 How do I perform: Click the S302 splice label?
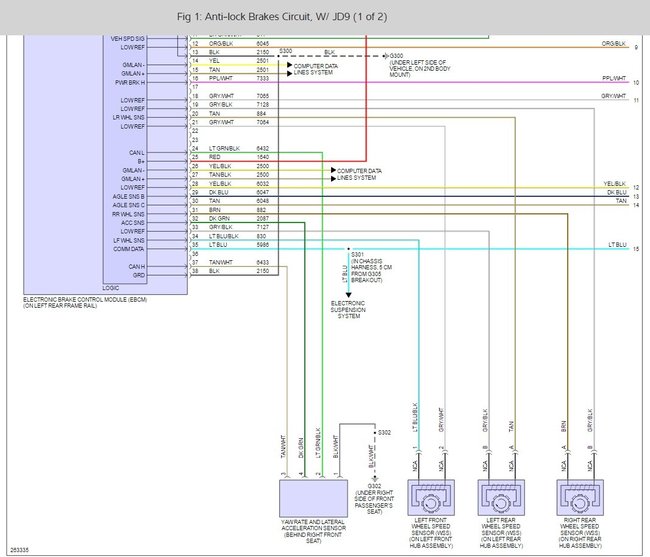tap(384, 433)
